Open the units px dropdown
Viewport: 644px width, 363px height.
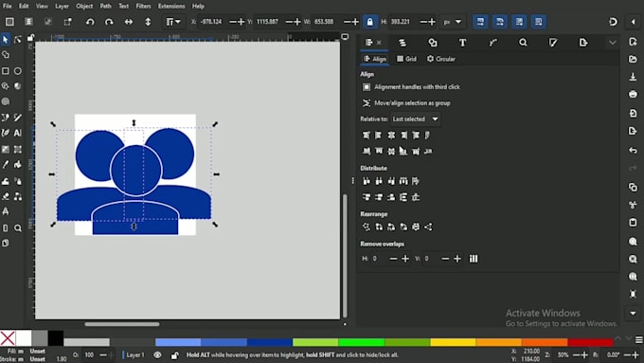452,22
